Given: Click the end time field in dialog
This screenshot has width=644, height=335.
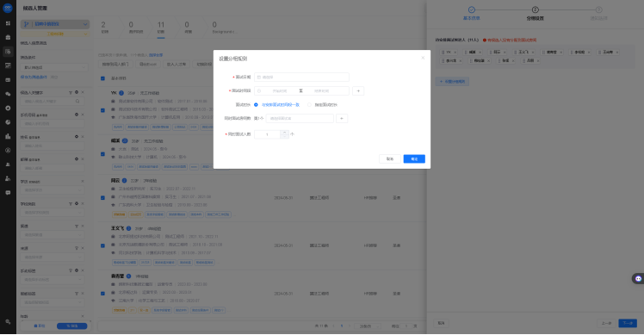Looking at the screenshot, I should 322,90.
